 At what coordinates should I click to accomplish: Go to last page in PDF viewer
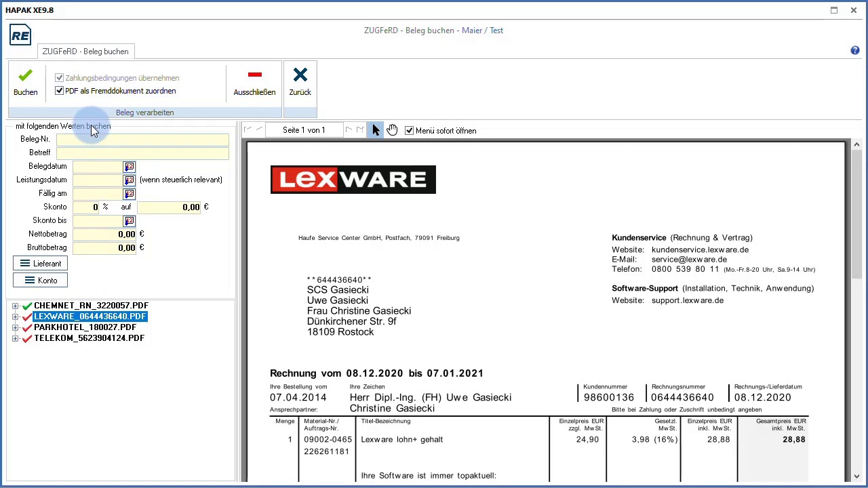click(x=360, y=130)
